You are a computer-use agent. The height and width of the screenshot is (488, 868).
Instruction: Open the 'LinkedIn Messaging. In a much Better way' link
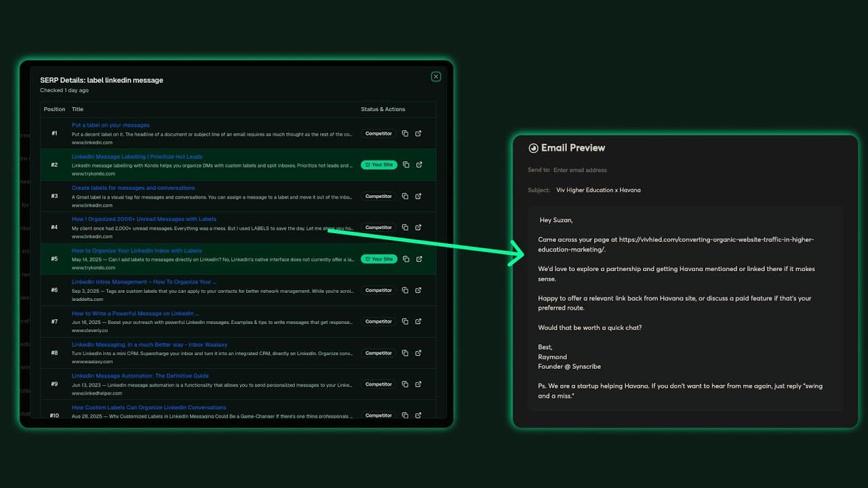click(149, 344)
